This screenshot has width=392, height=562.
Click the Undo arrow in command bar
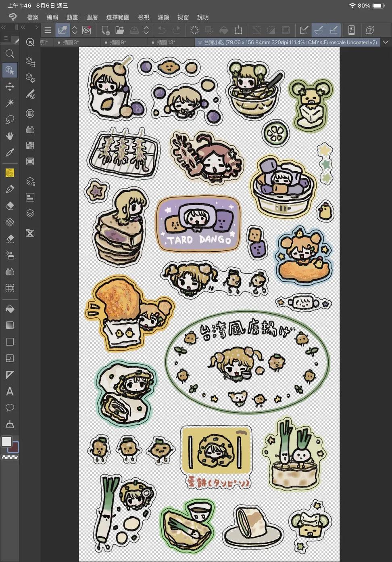tap(162, 30)
